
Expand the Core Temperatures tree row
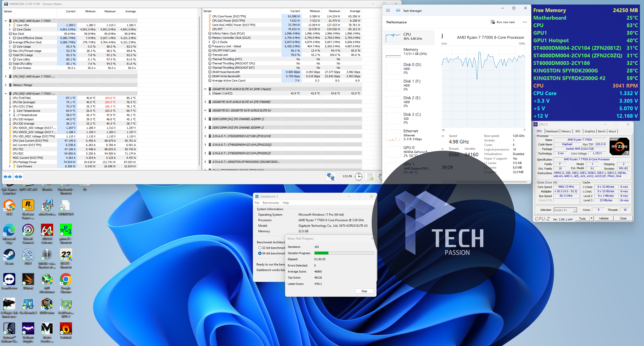(10, 111)
